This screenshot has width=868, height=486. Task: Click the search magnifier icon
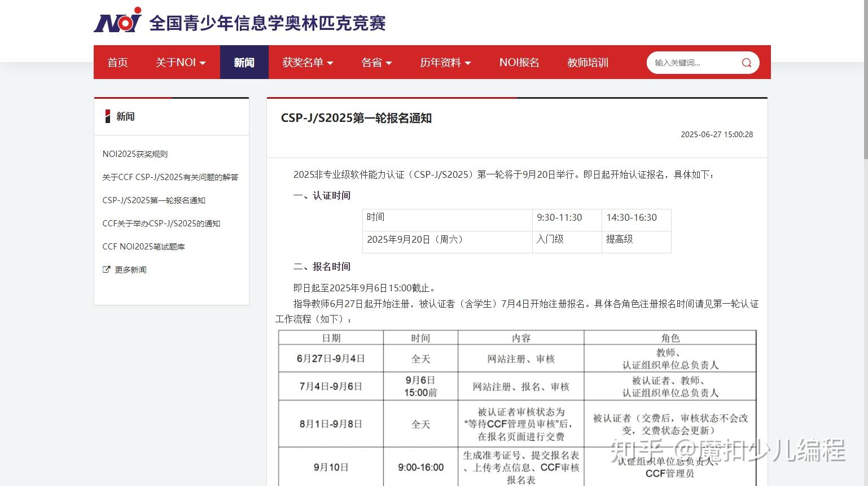(746, 63)
